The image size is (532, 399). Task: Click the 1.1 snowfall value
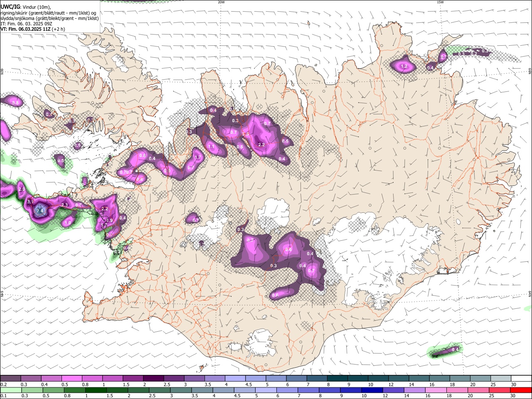pyautogui.click(x=211, y=147)
